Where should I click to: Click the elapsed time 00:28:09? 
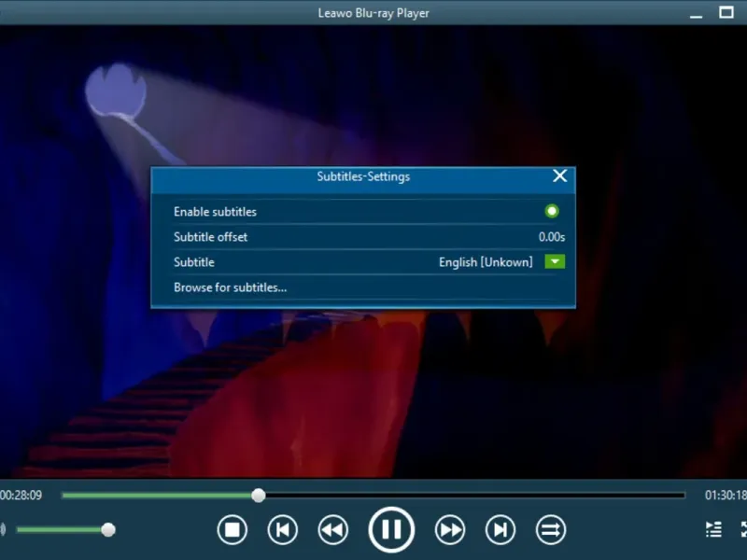click(21, 496)
